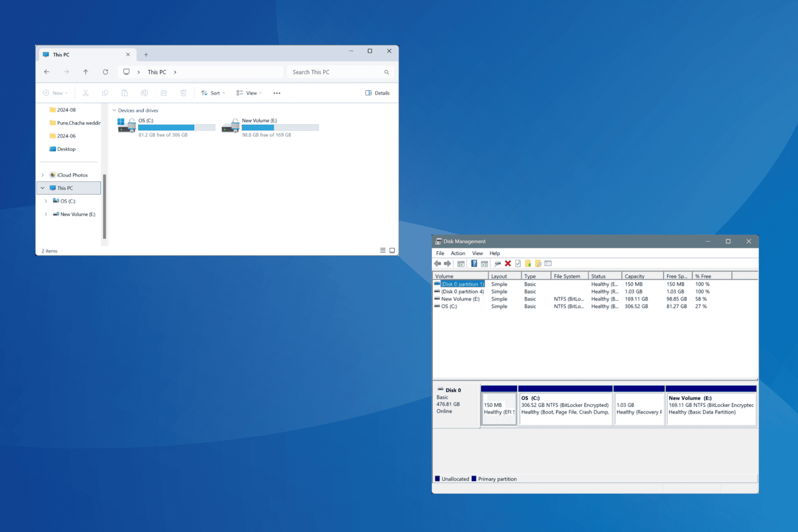Click the navigation pane scrollbar in Explorer
Viewport: 798px width, 532px height.
click(104, 206)
